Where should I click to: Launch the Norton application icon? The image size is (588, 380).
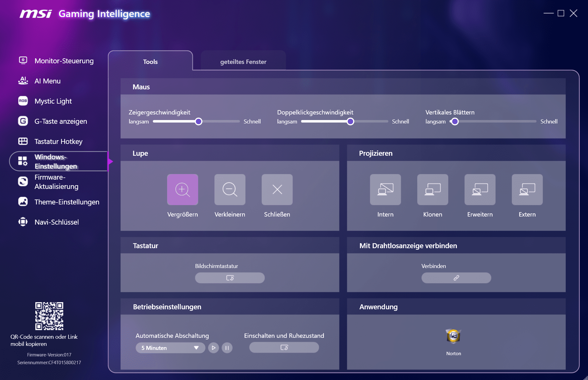click(x=453, y=336)
